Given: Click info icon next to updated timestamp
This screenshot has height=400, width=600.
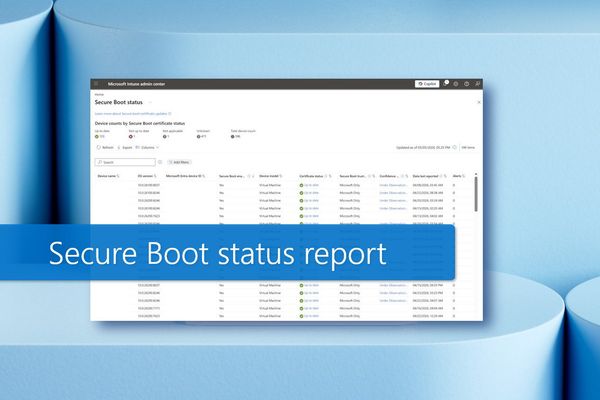Looking at the screenshot, I should coord(455,147).
